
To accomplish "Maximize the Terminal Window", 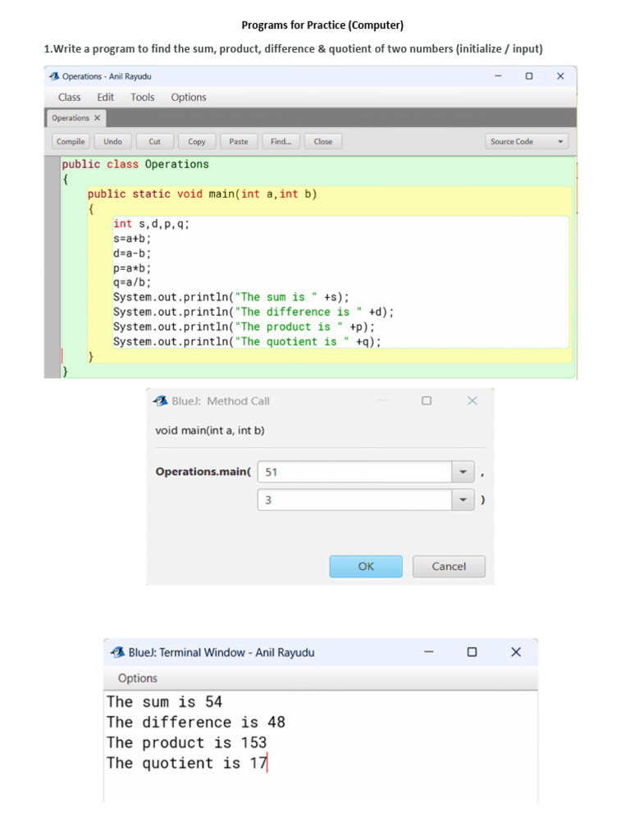I will click(x=472, y=652).
